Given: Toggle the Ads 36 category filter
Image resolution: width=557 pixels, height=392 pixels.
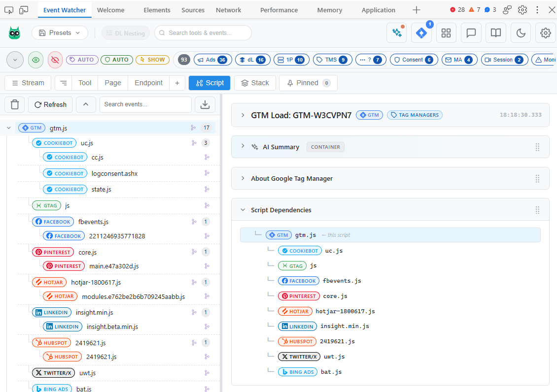Looking at the screenshot, I should (213, 60).
